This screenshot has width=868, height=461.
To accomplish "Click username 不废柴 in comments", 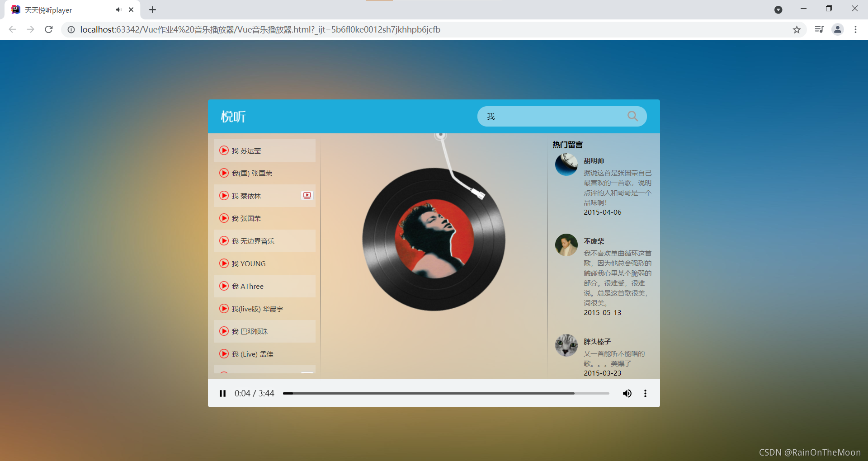I will tap(594, 241).
